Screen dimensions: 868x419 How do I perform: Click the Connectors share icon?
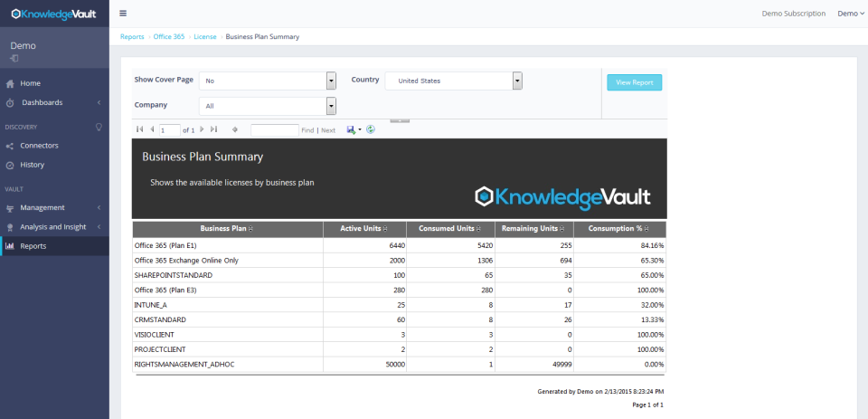tap(9, 146)
